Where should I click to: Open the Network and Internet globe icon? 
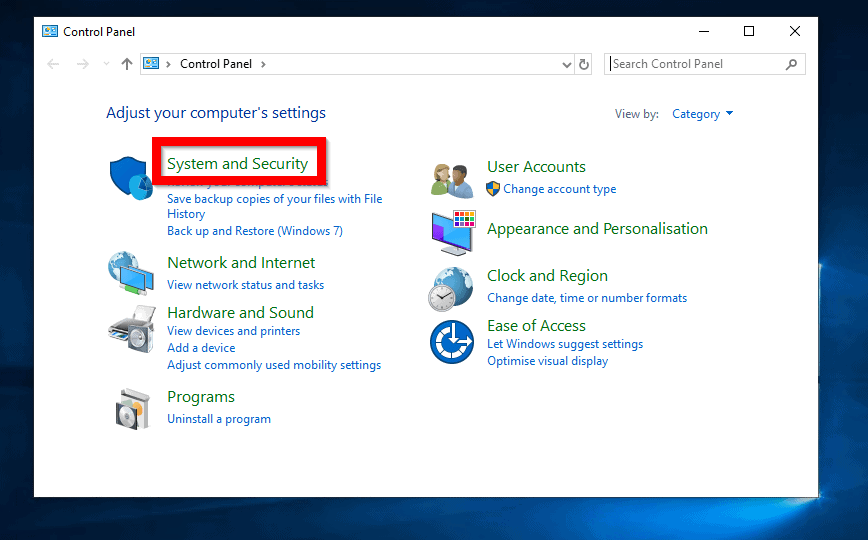coord(131,273)
